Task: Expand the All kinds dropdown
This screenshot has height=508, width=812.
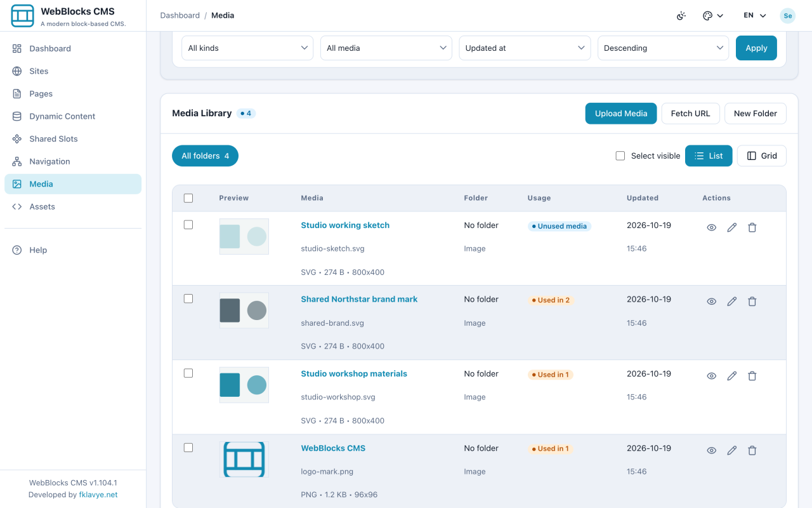Action: coord(247,48)
